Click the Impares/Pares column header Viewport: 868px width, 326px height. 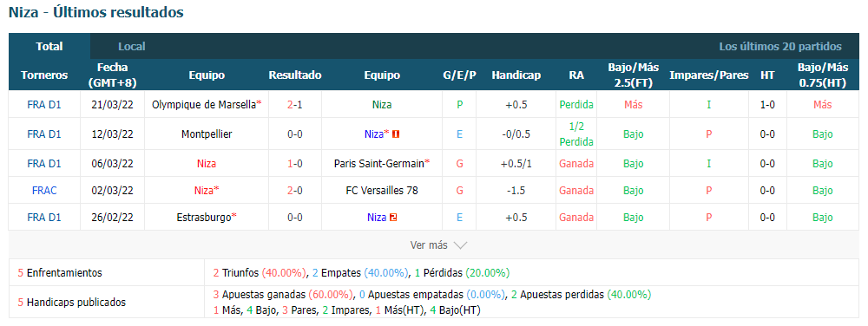(x=708, y=75)
